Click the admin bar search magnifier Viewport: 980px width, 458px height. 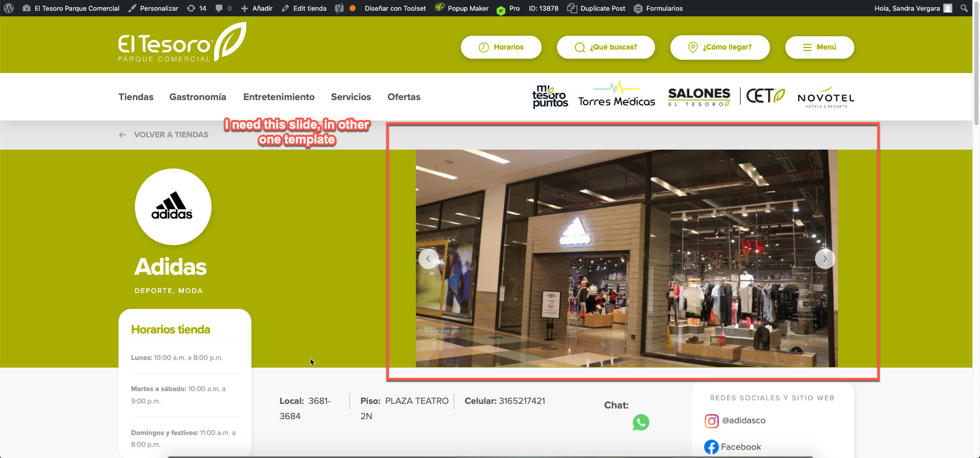(x=964, y=8)
